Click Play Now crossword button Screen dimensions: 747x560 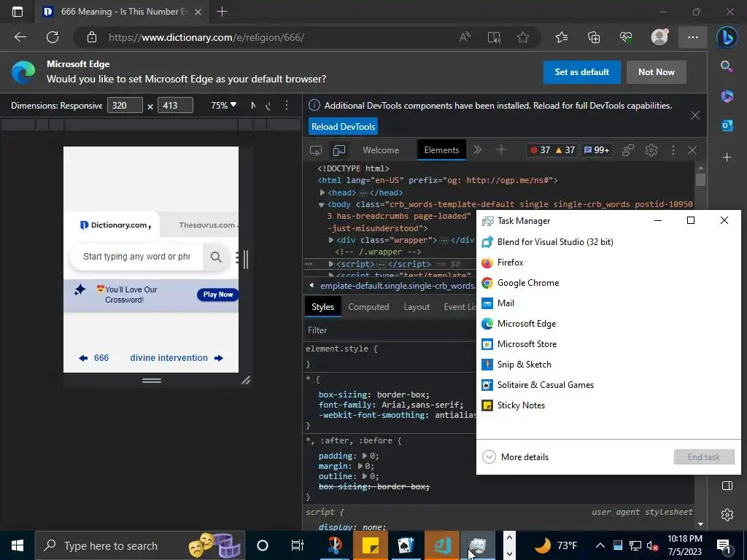(x=217, y=295)
